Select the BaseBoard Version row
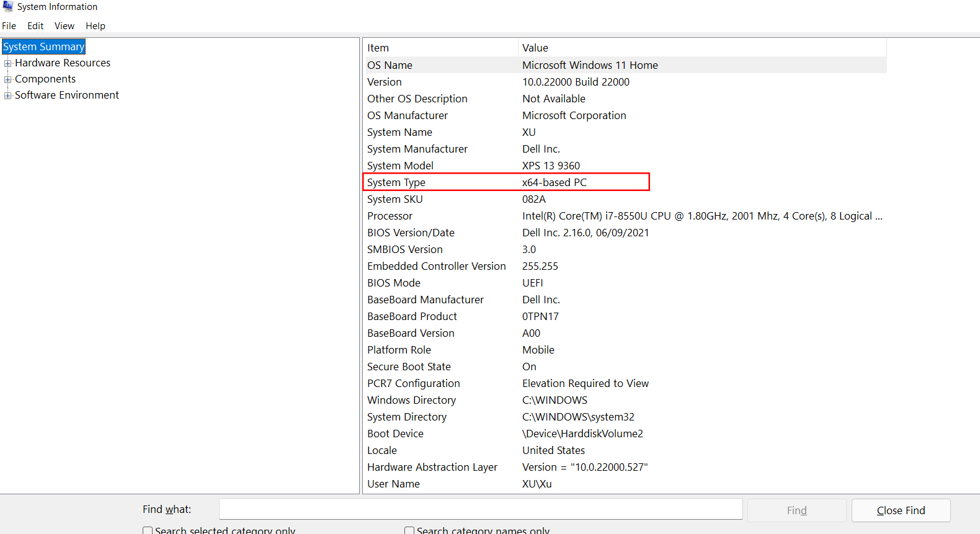Screen dimensions: 980x534 (625, 333)
